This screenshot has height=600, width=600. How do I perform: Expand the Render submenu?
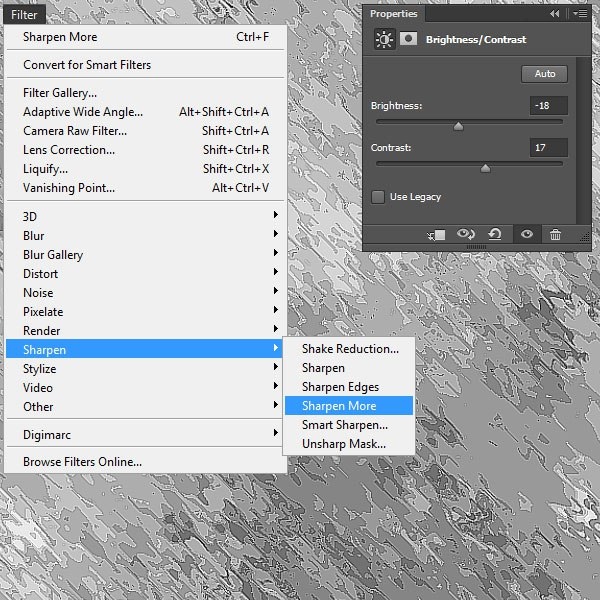[x=145, y=331]
